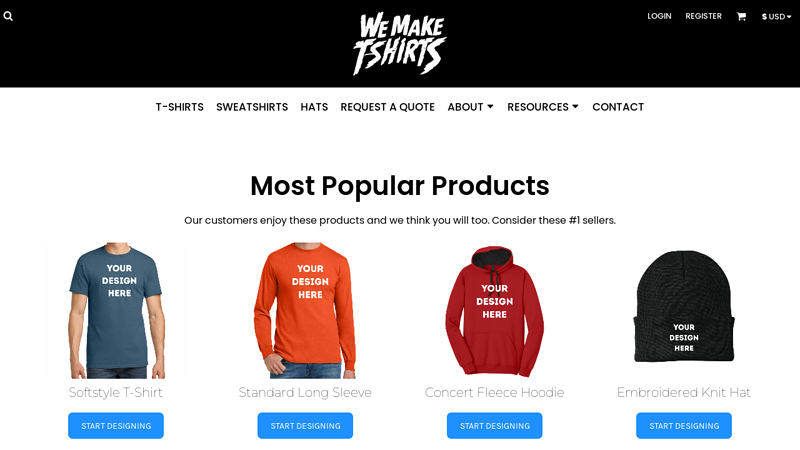Expand the Resources menu dropdown
The height and width of the screenshot is (450, 800).
click(542, 107)
